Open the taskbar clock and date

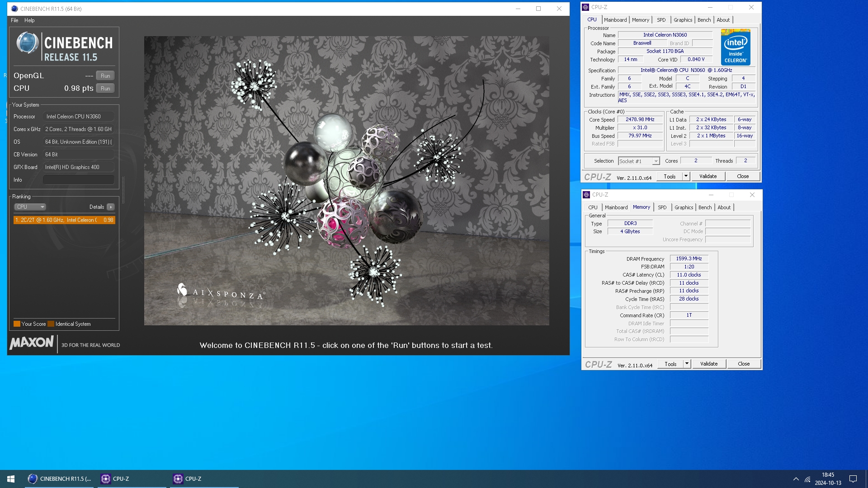click(828, 479)
